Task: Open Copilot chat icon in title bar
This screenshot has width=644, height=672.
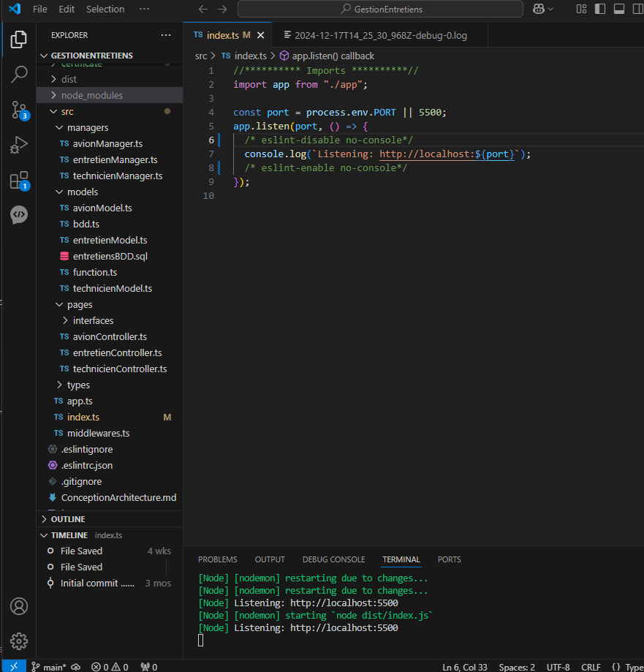Action: pos(539,9)
